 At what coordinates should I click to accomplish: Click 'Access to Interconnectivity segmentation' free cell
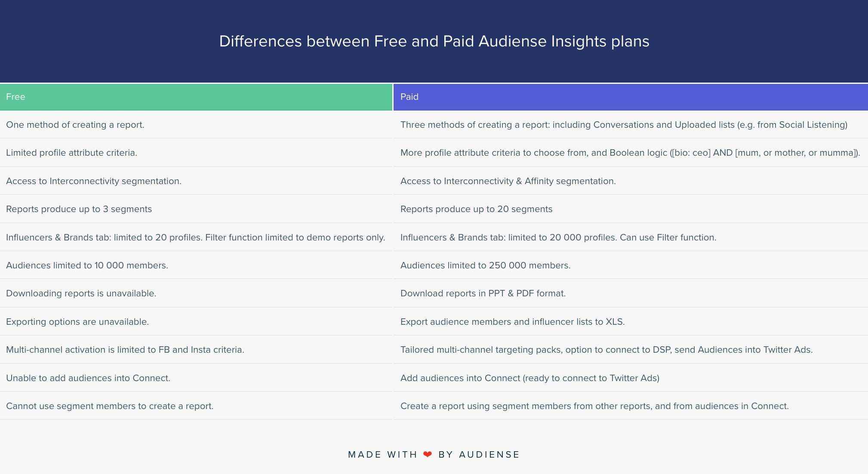point(196,181)
